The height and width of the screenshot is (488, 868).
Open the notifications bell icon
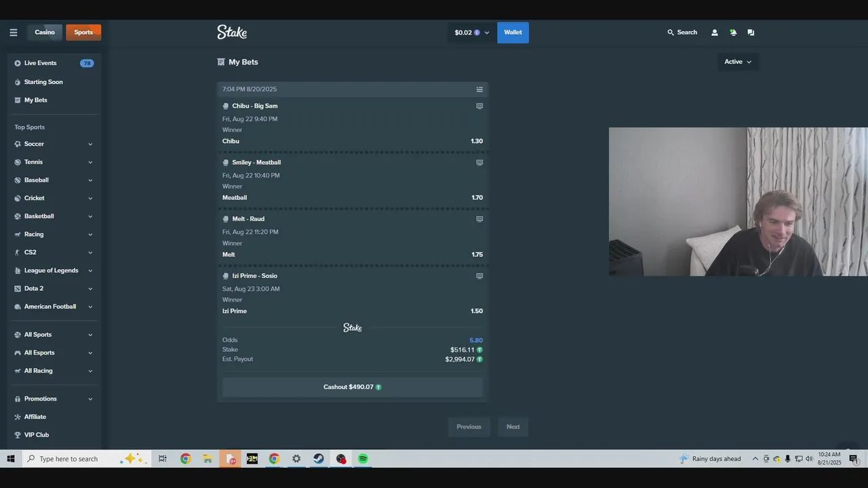pos(733,33)
